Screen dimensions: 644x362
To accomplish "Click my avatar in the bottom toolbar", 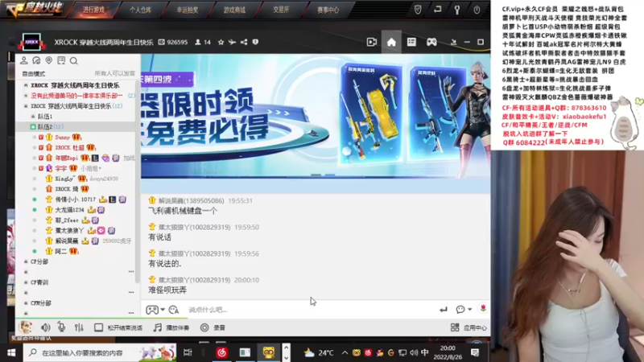I will [26, 327].
